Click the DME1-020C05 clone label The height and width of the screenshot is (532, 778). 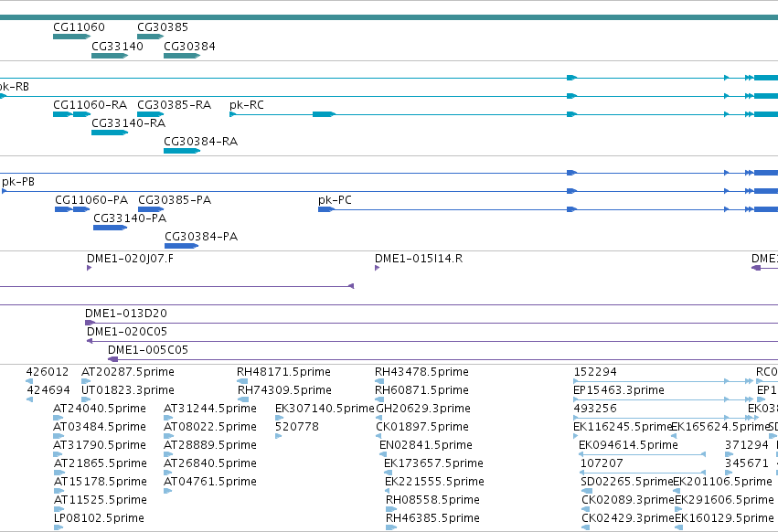[x=126, y=332]
